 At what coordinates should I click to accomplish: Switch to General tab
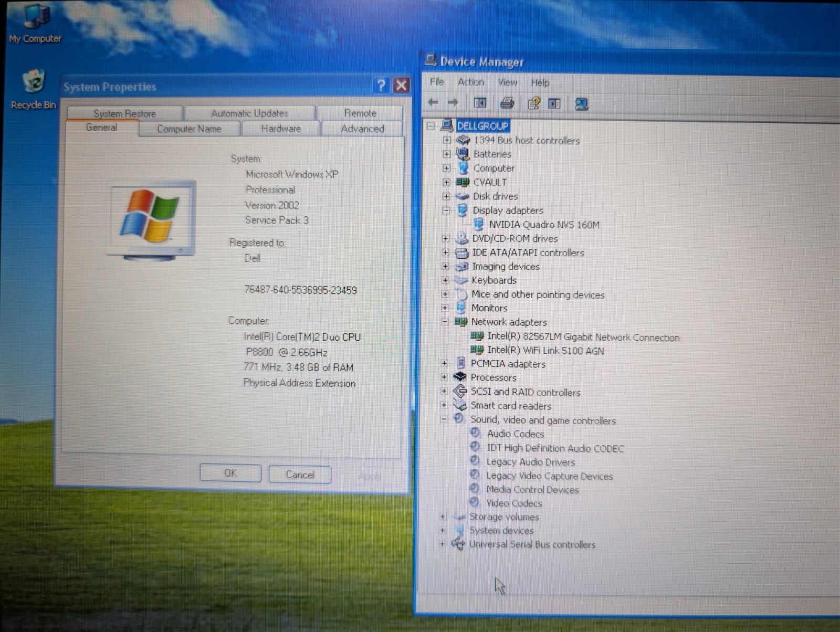coord(102,128)
